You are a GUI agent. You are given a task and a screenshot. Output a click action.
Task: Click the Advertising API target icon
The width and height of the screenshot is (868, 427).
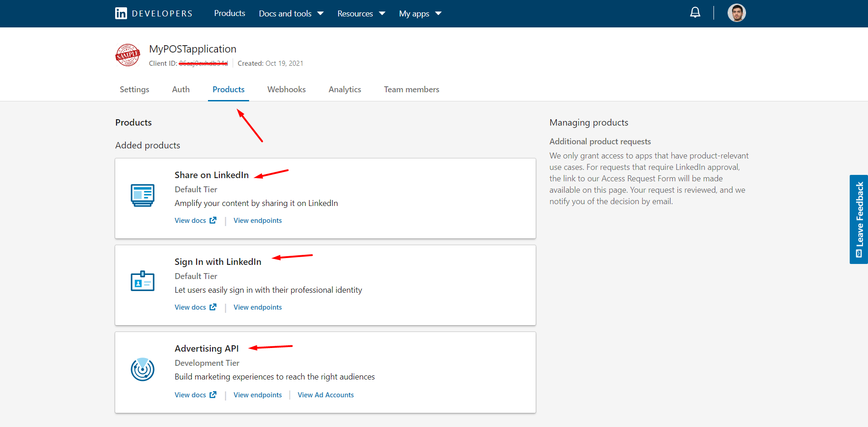coord(143,369)
